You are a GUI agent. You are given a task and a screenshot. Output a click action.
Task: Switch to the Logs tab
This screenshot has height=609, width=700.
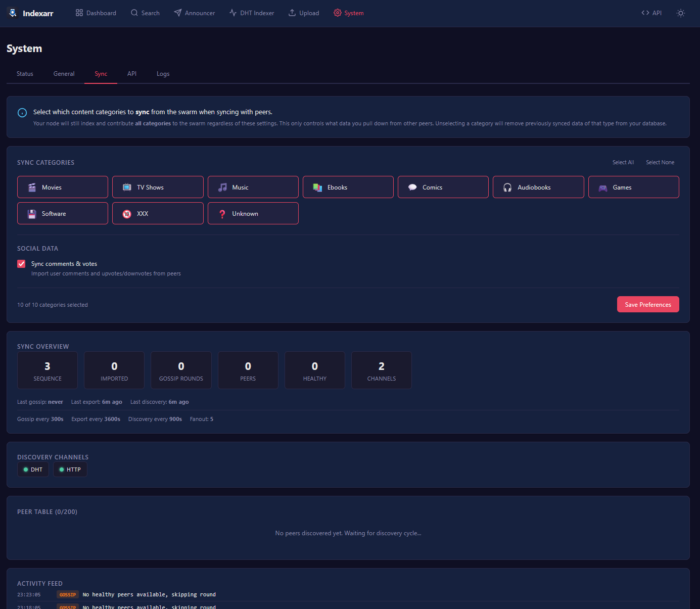pos(163,74)
